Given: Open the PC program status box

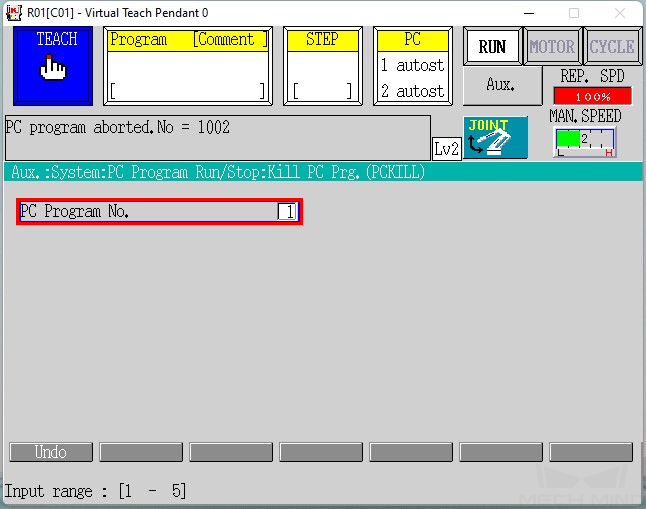Looking at the screenshot, I should pos(413,66).
